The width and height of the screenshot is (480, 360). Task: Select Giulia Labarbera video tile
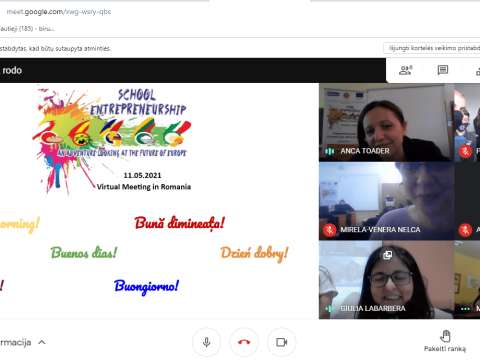386,280
